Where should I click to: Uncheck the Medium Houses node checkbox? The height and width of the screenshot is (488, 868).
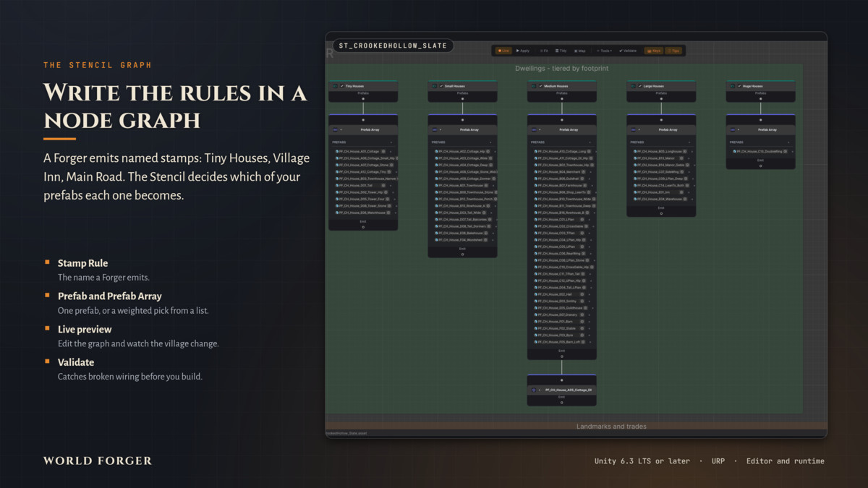(541, 86)
